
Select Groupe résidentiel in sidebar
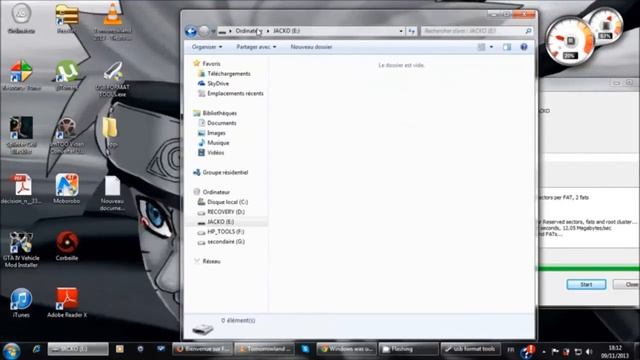[225, 172]
